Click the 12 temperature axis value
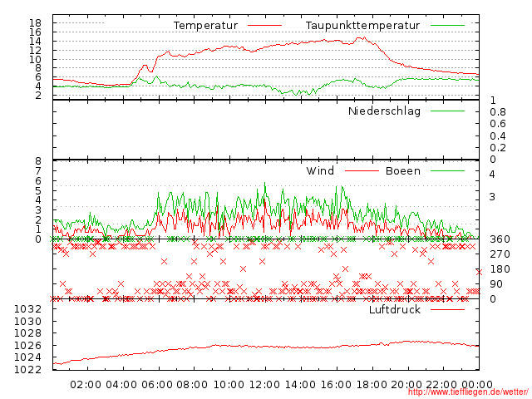Screen dimensions: 532x399 click(35, 50)
